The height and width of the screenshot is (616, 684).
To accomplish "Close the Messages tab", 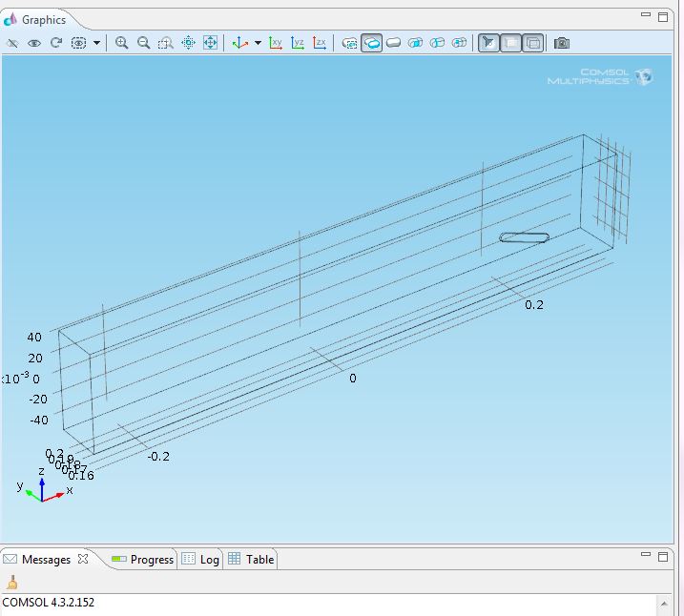I will (x=83, y=560).
